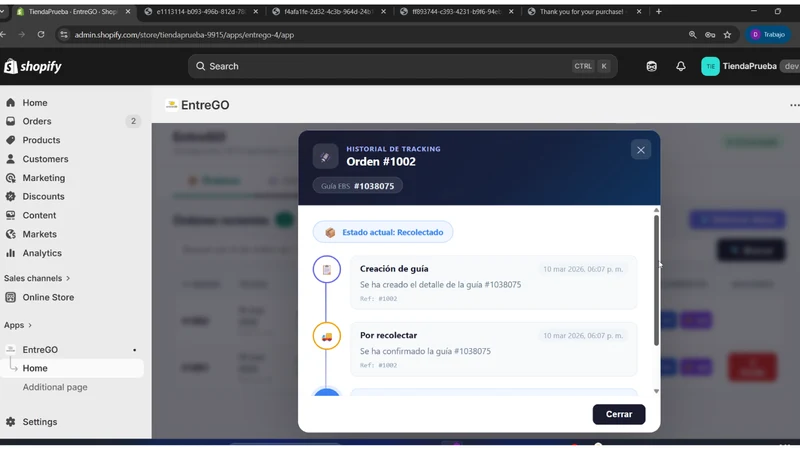800x450 pixels.
Task: Click the Customers person icon
Action: (11, 159)
